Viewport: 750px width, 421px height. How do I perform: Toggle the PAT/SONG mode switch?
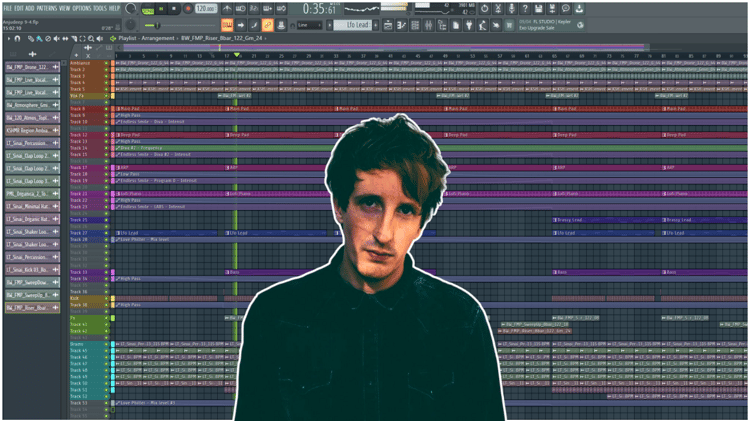148,9
